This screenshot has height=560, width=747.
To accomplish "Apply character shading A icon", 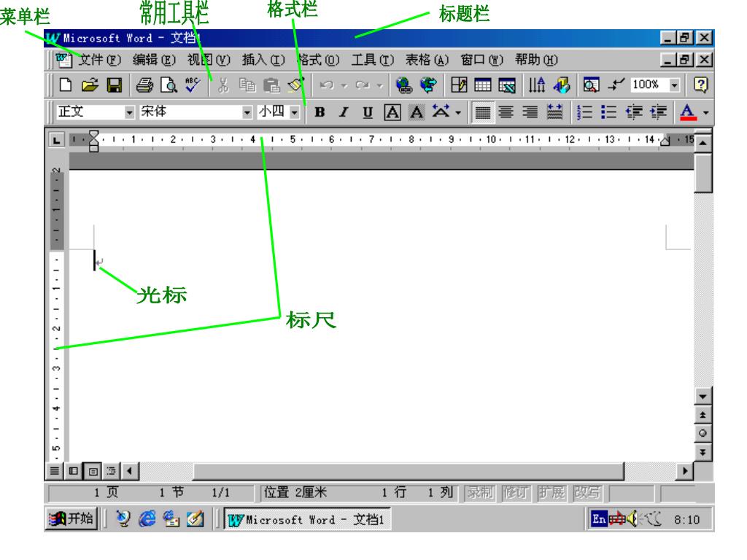I will [x=417, y=112].
